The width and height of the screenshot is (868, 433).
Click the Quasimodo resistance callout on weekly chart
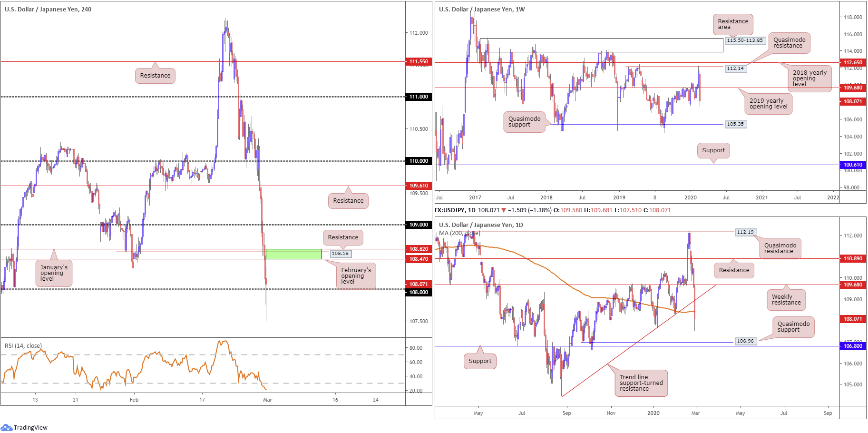point(789,43)
